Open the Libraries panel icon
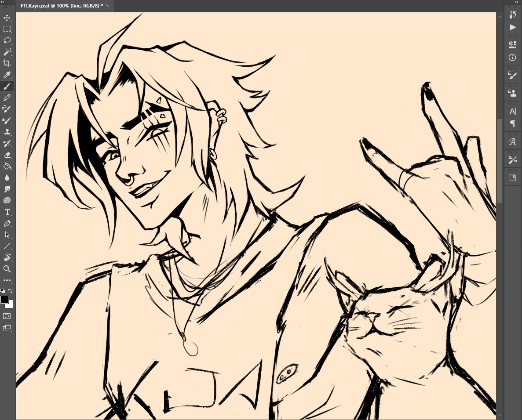 click(513, 177)
